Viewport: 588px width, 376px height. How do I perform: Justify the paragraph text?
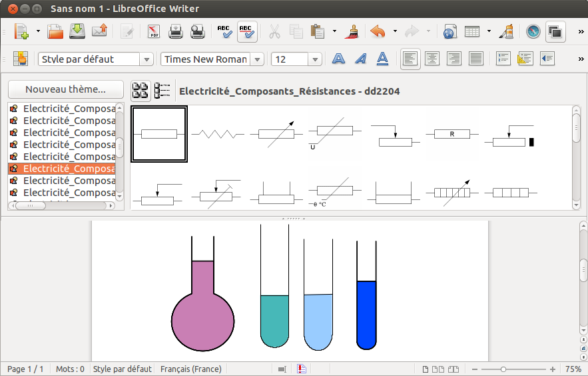pos(476,59)
